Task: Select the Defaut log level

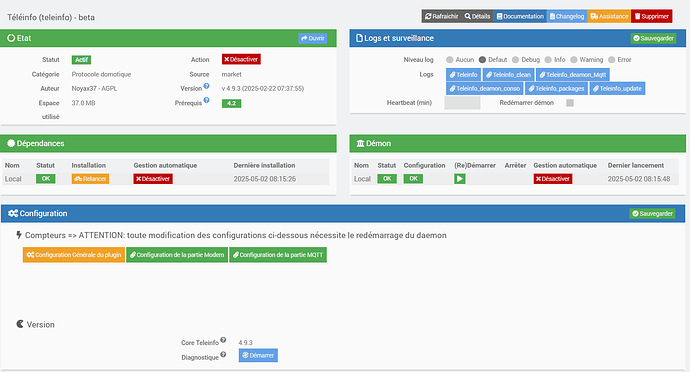Action: coord(482,59)
